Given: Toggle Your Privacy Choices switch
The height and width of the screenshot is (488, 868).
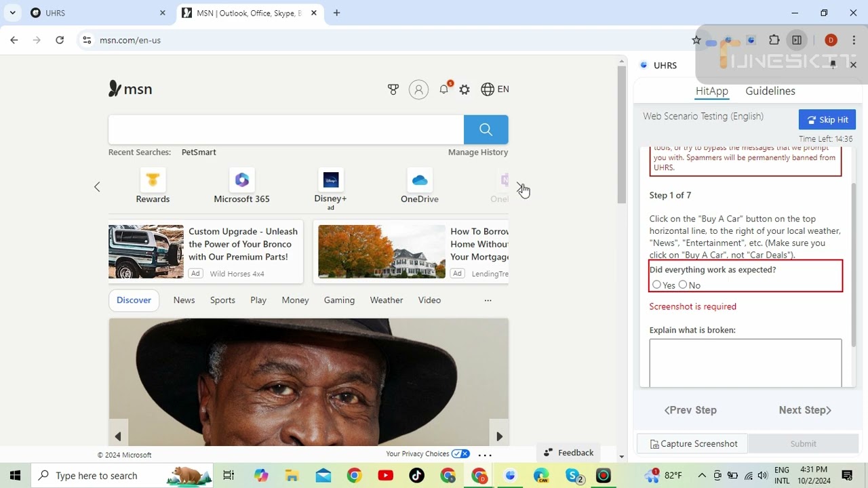Looking at the screenshot, I should [460, 453].
